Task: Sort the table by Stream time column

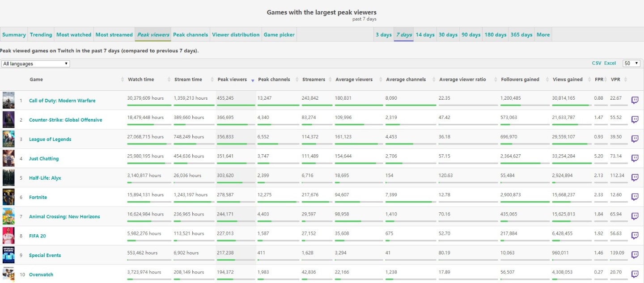Action: [188, 80]
